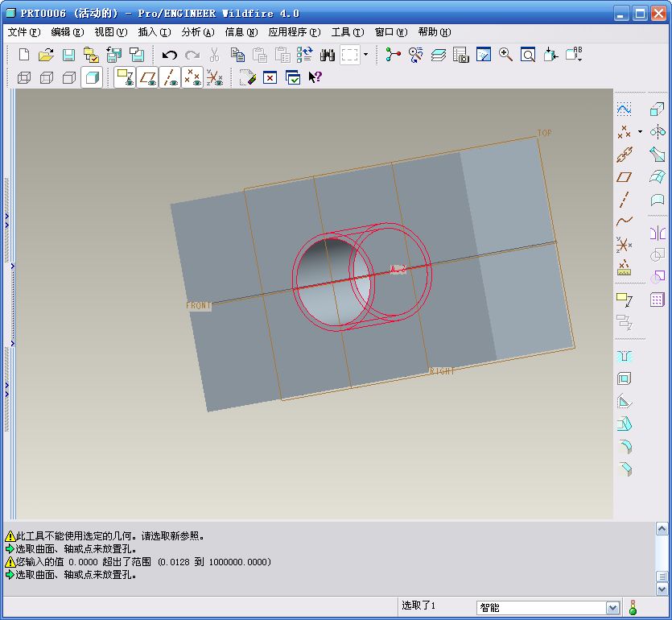Viewport: 672px width, 620px height.
Task: Select the Datum Coordinate System tool
Action: point(624,245)
